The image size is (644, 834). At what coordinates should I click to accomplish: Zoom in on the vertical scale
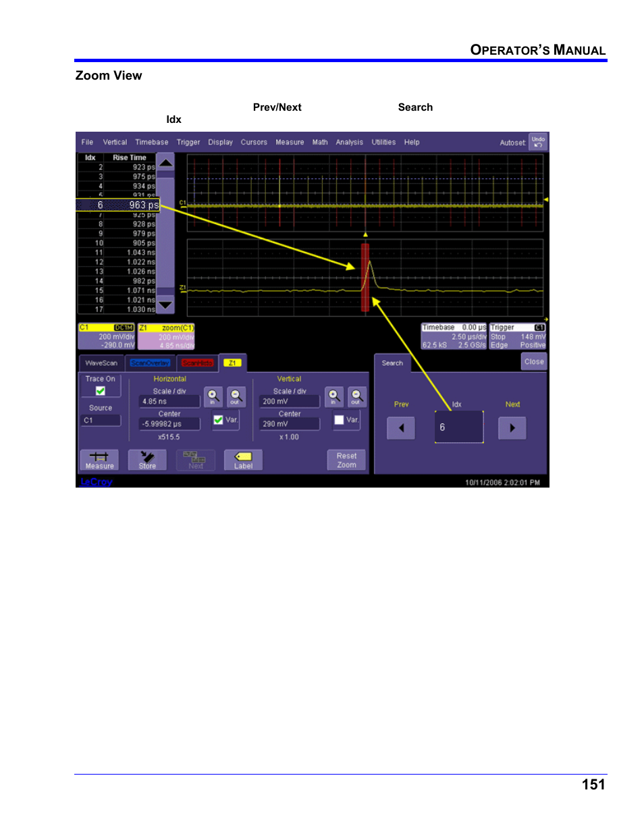[x=334, y=396]
